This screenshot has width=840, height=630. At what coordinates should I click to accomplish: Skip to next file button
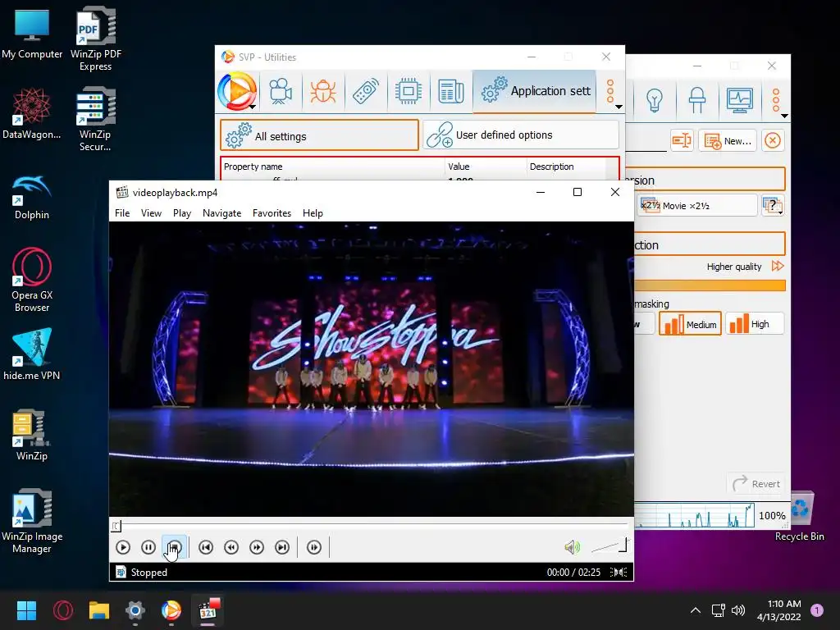tap(282, 547)
